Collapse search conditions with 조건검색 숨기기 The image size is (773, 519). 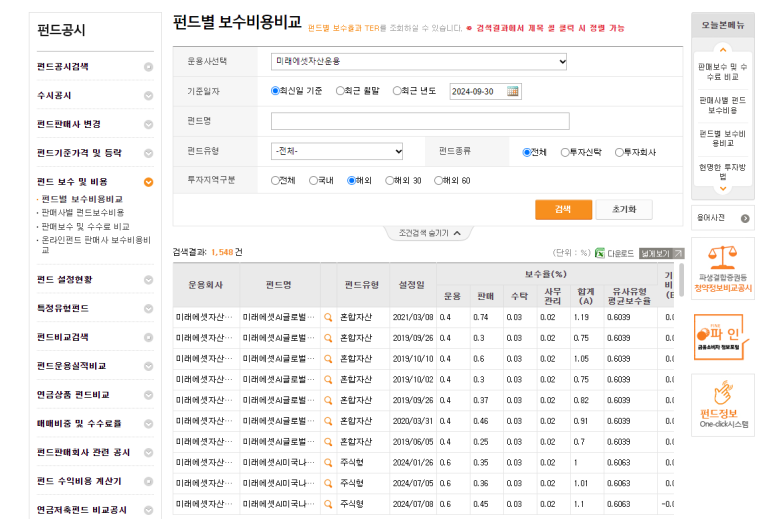pos(429,233)
